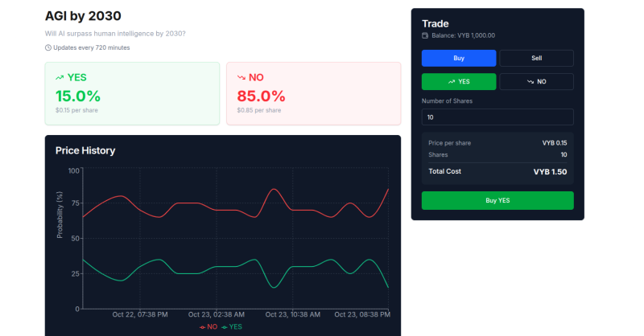Click the $0.85 per share label
Screen dimensions: 644x336
(259, 110)
